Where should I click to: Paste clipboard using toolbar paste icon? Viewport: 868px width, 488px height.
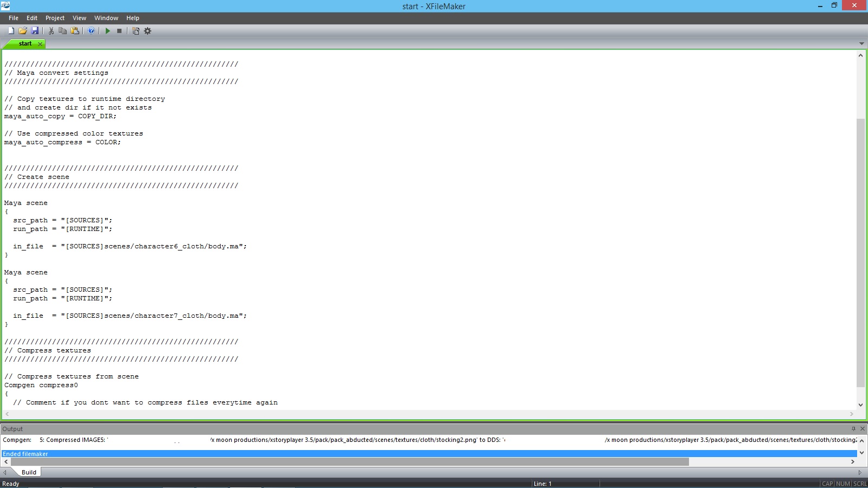75,31
